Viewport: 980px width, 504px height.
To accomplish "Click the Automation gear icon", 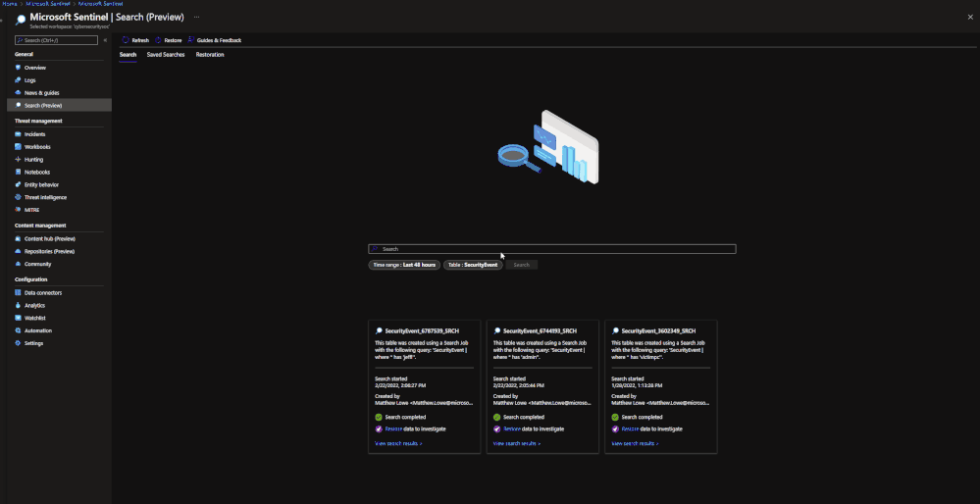I will [18, 330].
